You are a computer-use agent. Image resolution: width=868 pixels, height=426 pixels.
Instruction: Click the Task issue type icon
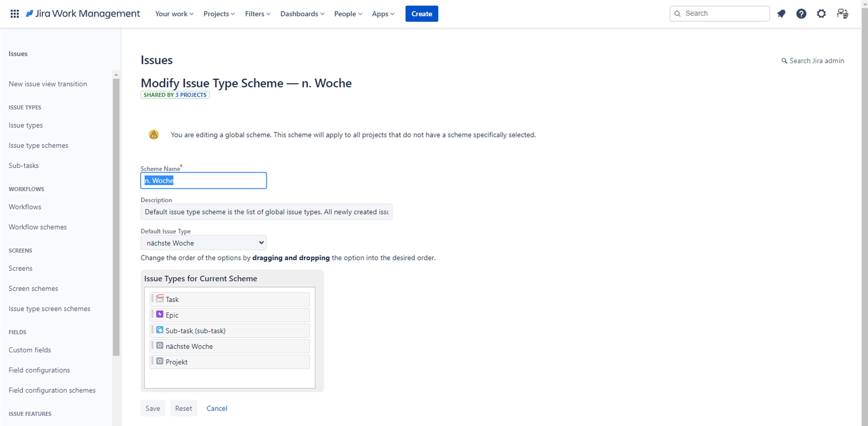click(x=160, y=298)
